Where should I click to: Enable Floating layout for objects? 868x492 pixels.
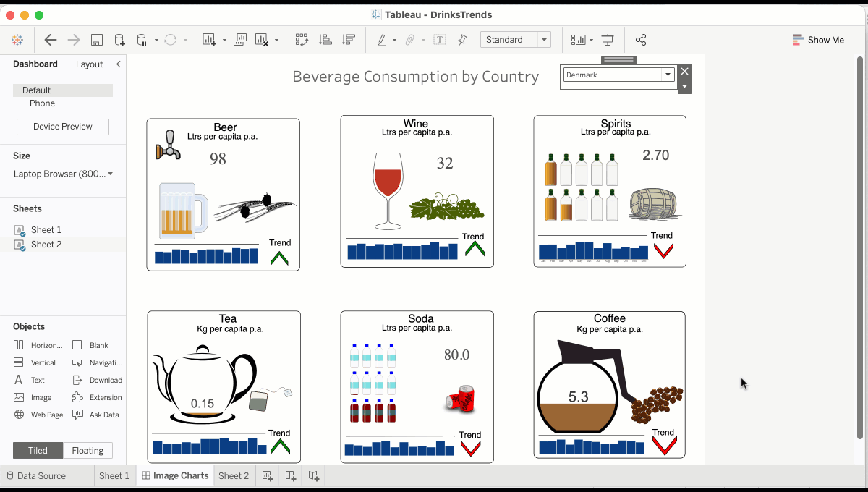pos(88,450)
